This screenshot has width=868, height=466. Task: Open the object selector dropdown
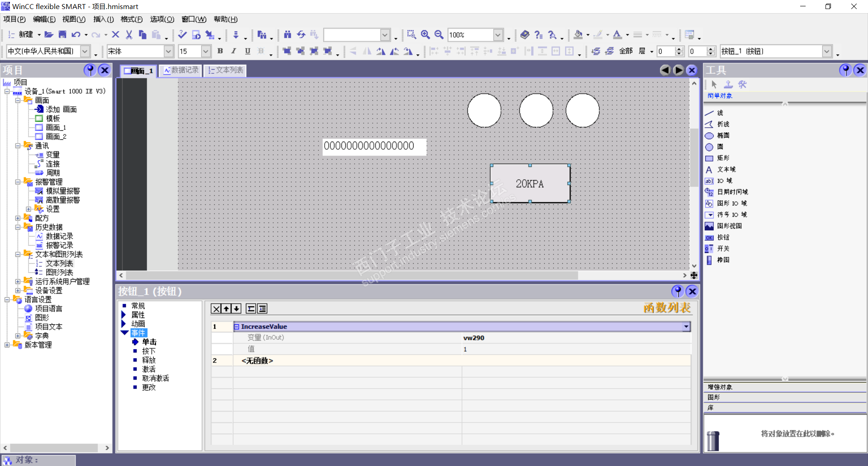[827, 51]
